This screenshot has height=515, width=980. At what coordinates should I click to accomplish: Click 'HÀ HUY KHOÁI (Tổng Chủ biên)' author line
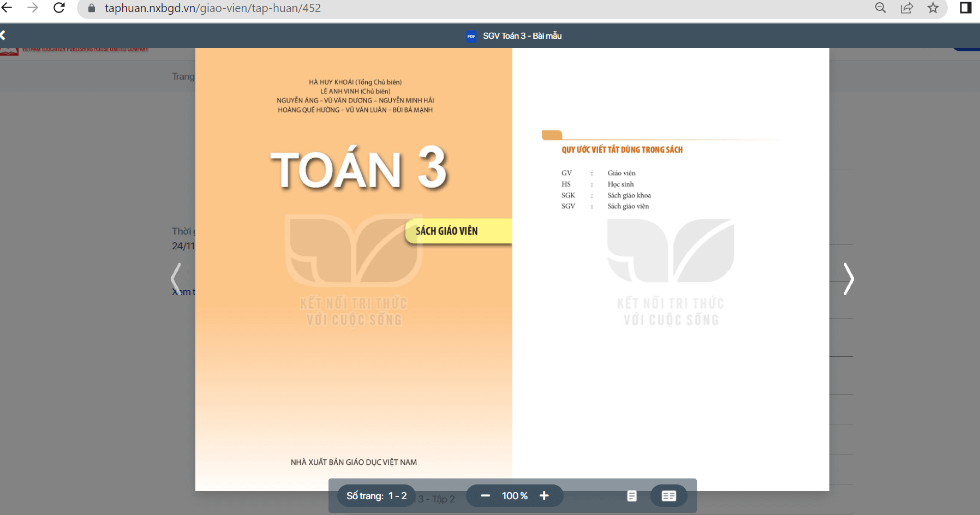[355, 82]
